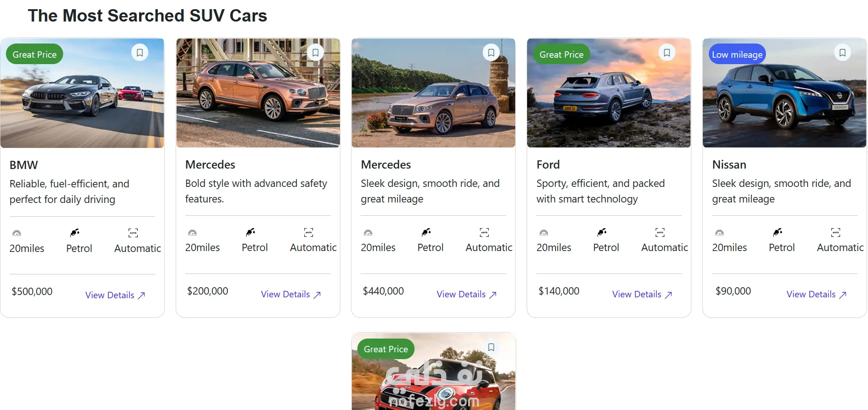The height and width of the screenshot is (410, 868).
Task: View details of the Nissan for $90,000
Action: click(817, 295)
